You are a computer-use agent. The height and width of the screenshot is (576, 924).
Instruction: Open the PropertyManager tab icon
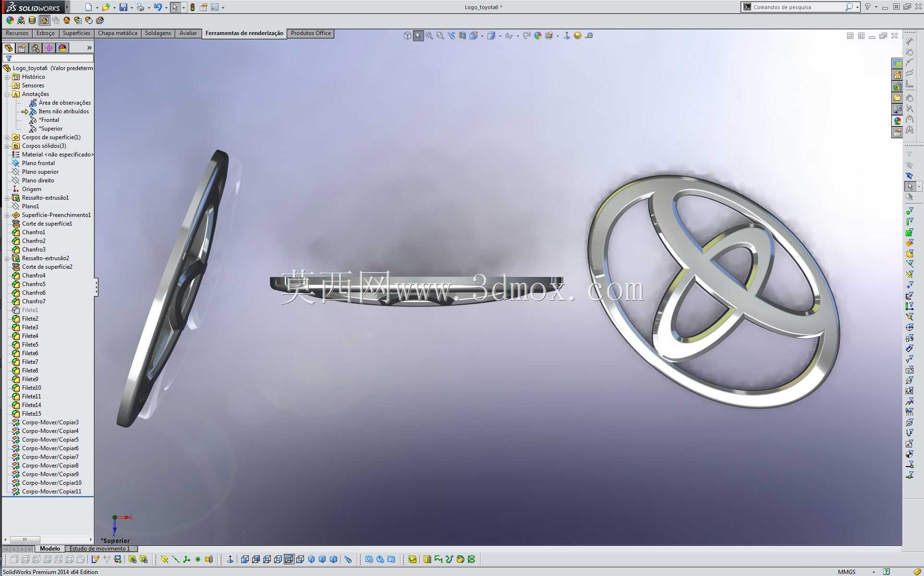click(22, 48)
